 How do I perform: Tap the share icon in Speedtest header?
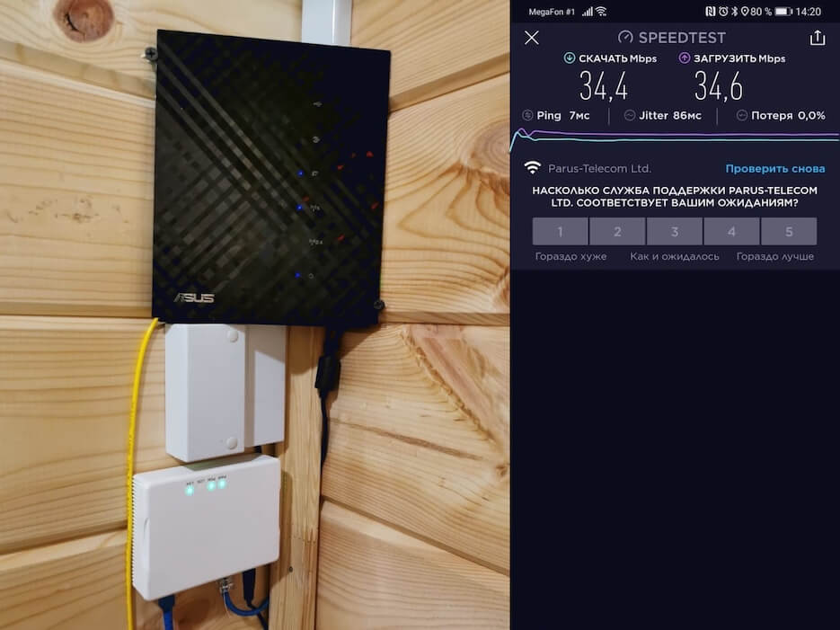click(x=817, y=38)
